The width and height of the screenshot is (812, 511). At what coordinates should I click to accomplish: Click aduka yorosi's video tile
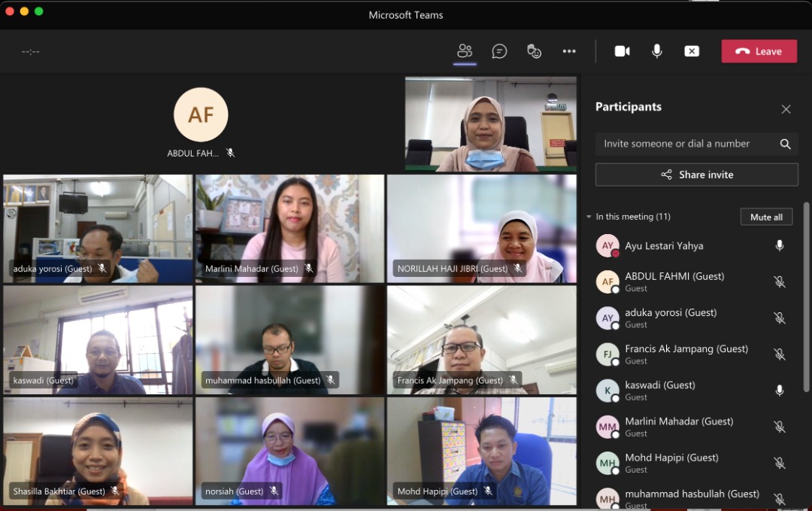tap(98, 229)
